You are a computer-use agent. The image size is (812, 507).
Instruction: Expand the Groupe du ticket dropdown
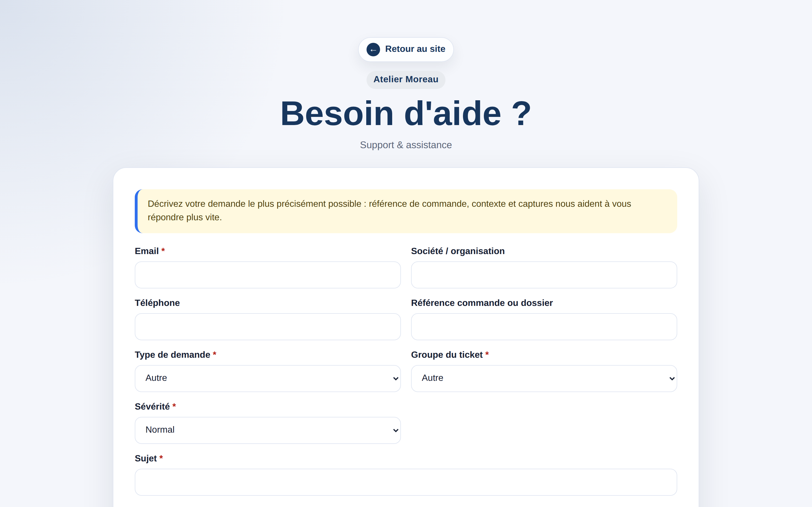pos(544,379)
